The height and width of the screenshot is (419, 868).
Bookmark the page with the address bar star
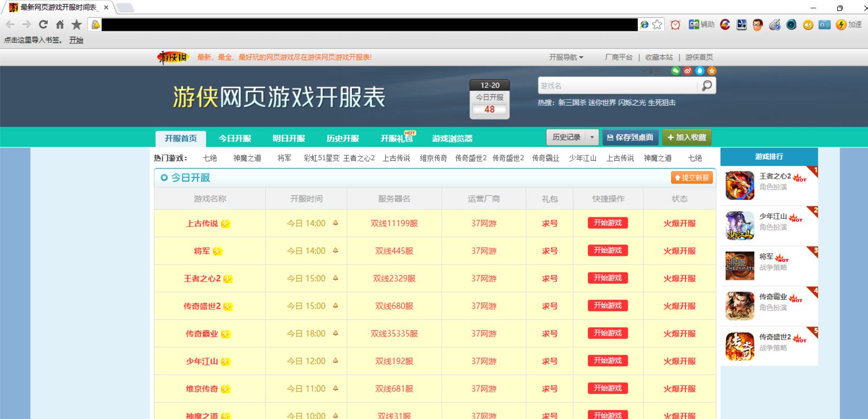click(x=657, y=24)
